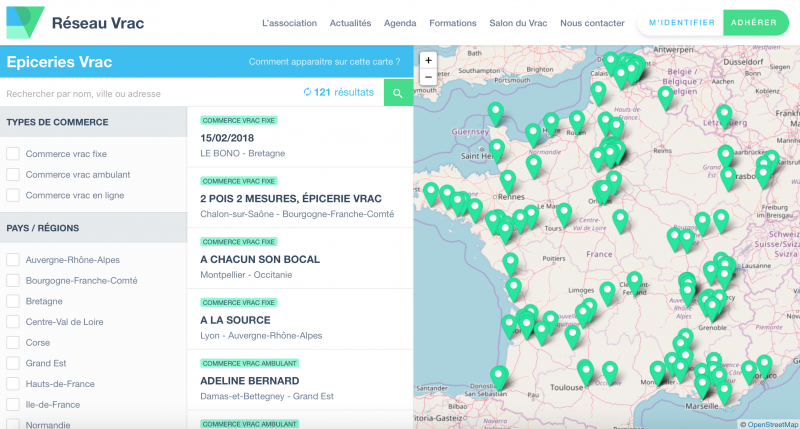Open the Nous contacter page
The height and width of the screenshot is (429, 800).
click(x=592, y=23)
